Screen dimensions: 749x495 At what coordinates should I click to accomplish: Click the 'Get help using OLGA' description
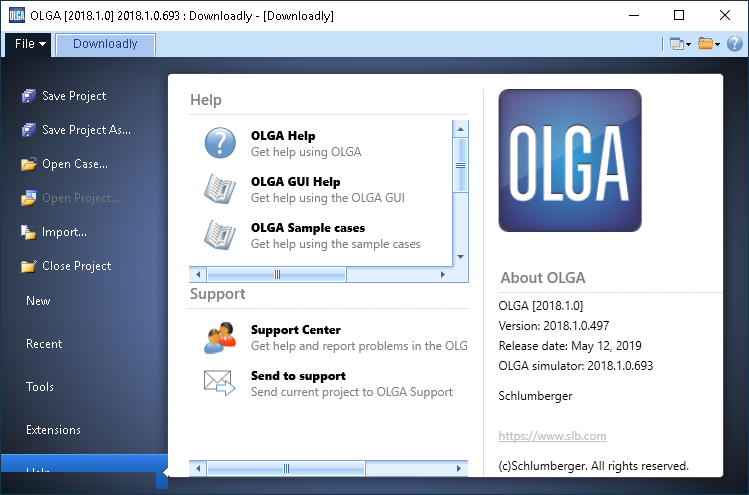(x=306, y=152)
